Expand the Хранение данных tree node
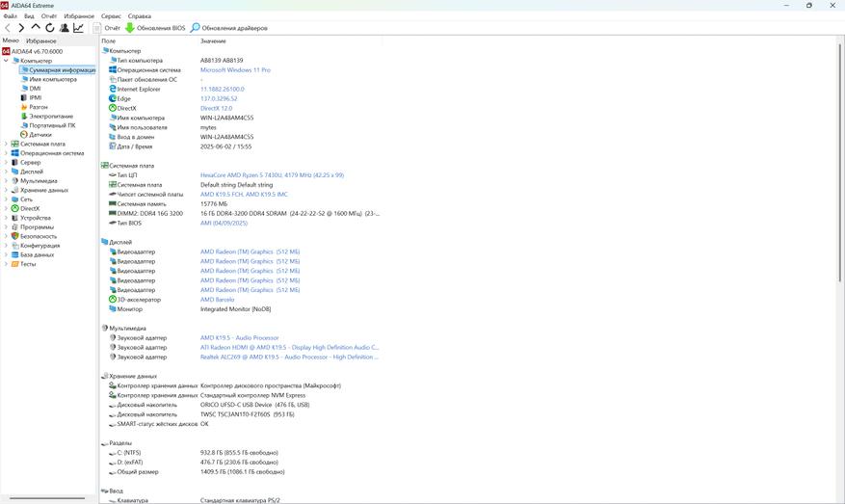This screenshot has height=504, width=845. point(6,190)
